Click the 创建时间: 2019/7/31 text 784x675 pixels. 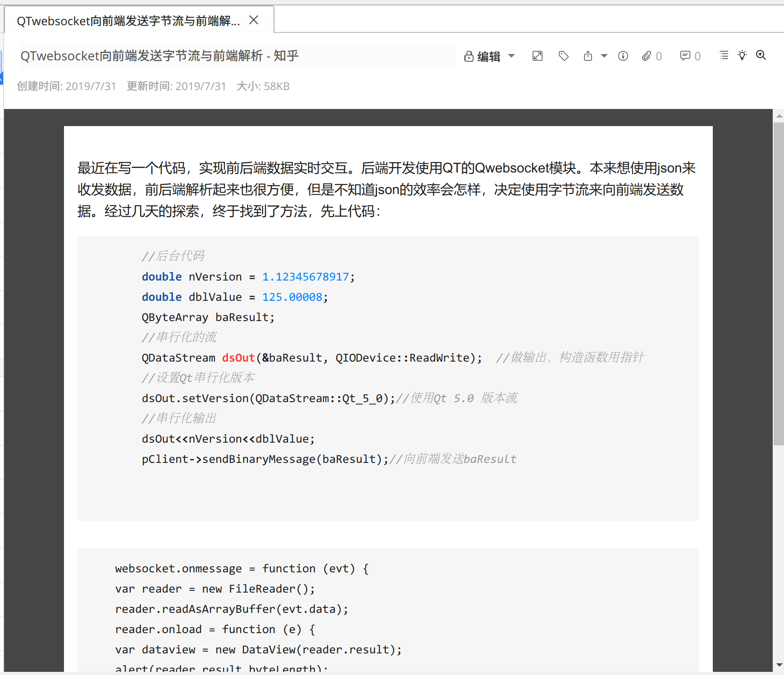click(x=66, y=86)
